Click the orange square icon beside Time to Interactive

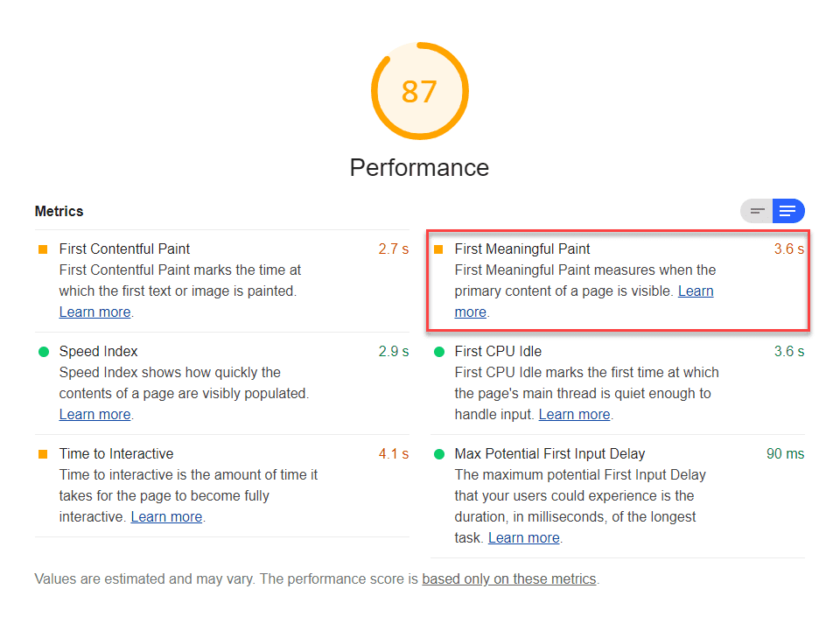tap(42, 453)
